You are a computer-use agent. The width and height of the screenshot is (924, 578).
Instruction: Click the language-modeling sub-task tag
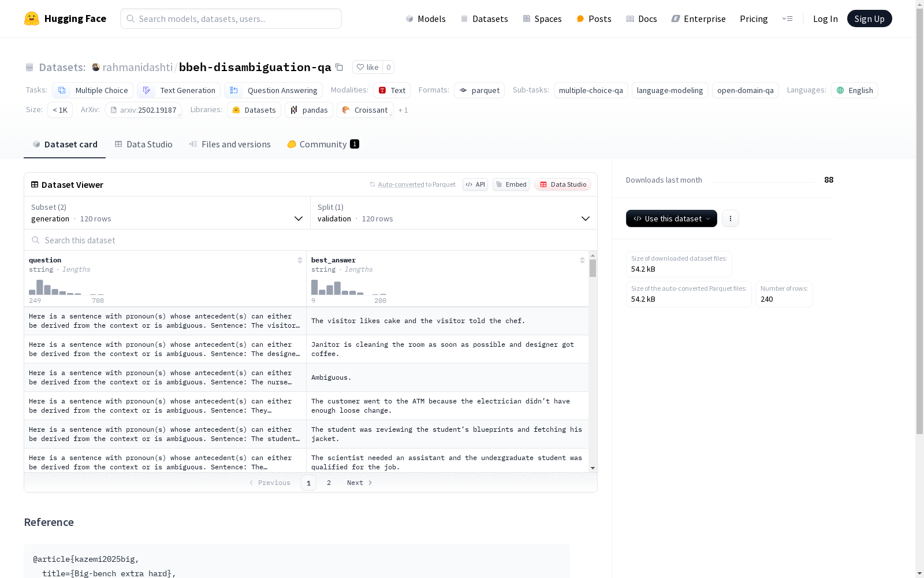click(x=670, y=90)
